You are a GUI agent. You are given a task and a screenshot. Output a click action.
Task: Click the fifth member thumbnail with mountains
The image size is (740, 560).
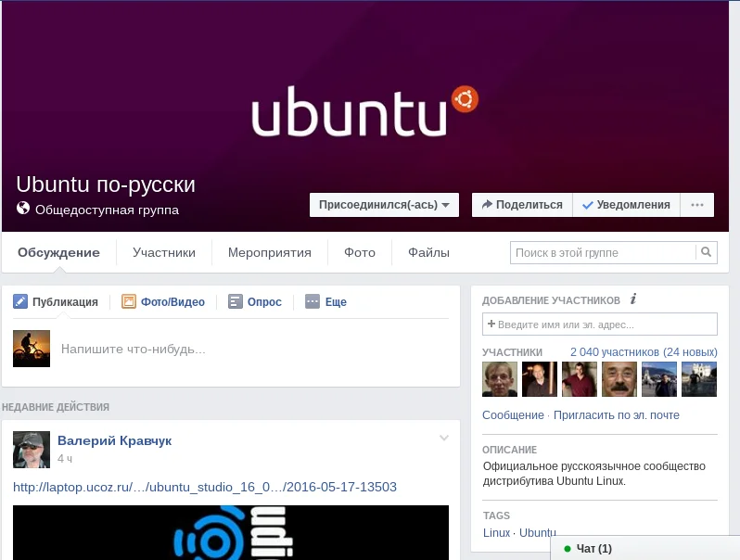659,379
